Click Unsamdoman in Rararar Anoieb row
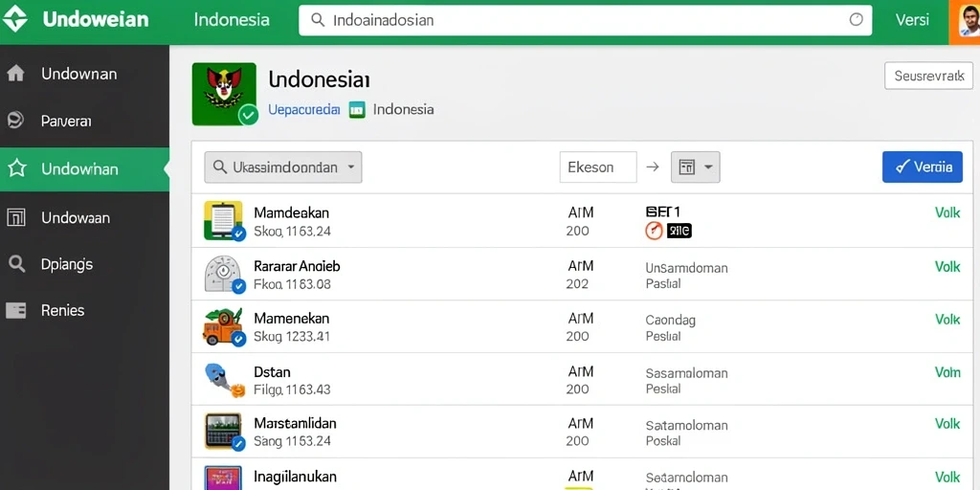The width and height of the screenshot is (980, 490). pyautogui.click(x=686, y=268)
